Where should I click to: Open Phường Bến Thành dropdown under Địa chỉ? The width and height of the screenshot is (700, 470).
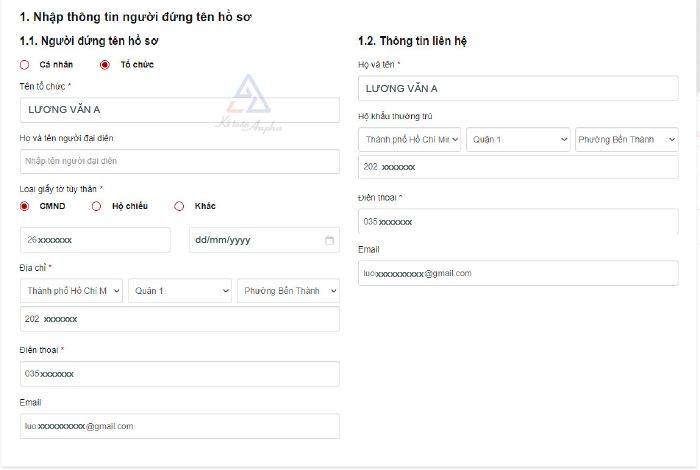(x=288, y=291)
